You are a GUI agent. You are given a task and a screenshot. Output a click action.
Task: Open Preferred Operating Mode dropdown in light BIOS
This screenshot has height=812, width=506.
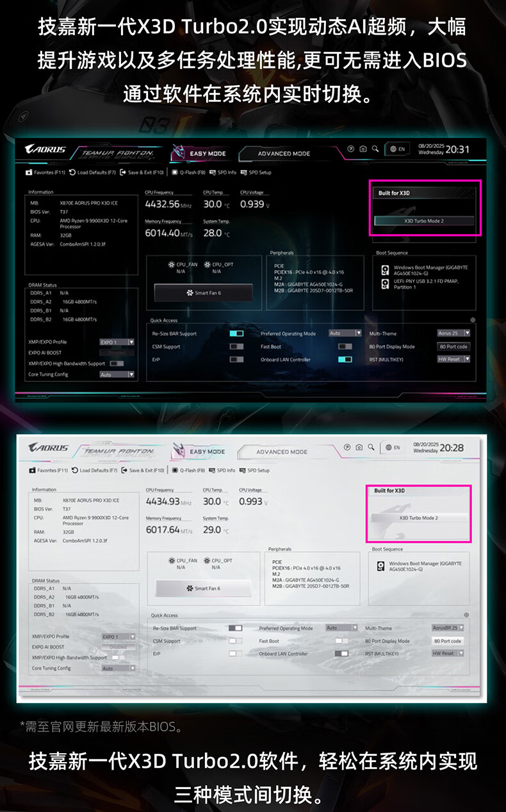pyautogui.click(x=341, y=628)
